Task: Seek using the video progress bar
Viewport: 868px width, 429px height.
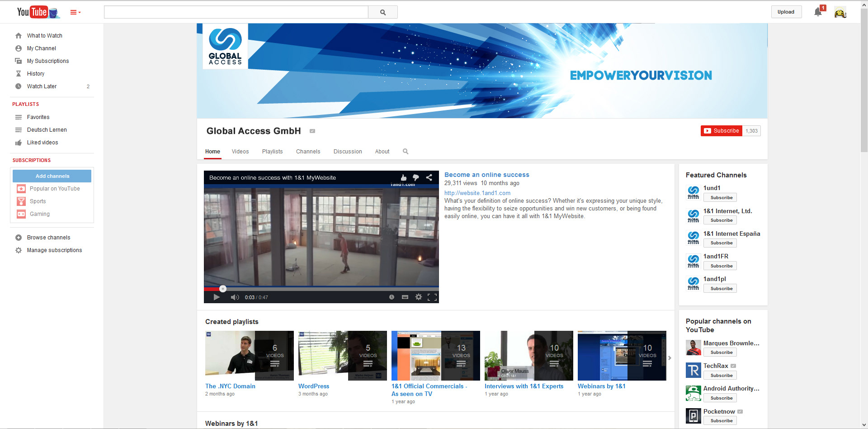Action: pos(321,289)
